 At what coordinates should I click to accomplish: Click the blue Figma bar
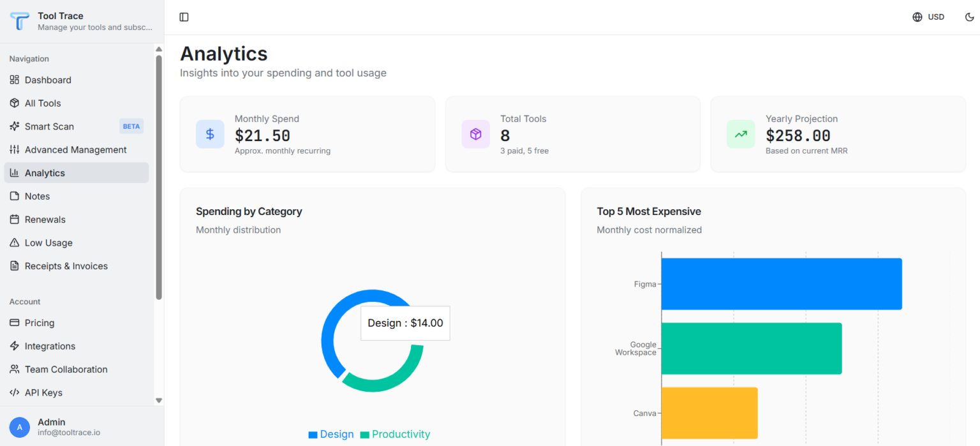coord(781,284)
